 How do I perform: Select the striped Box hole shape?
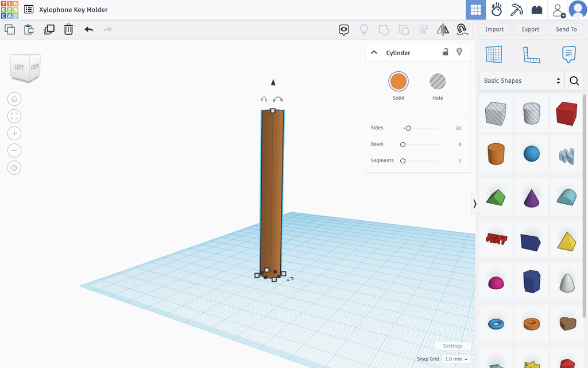[x=496, y=113]
